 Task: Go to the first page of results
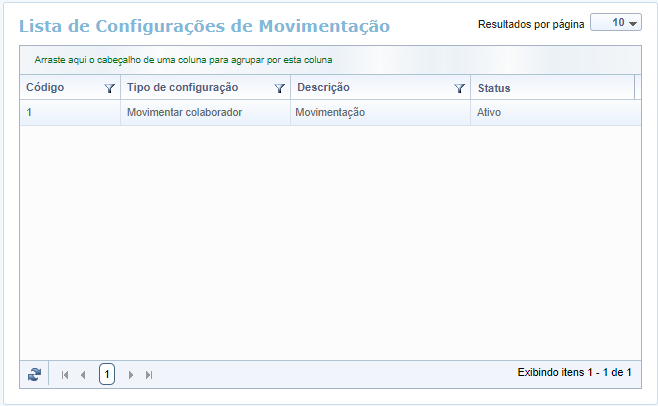pos(65,374)
